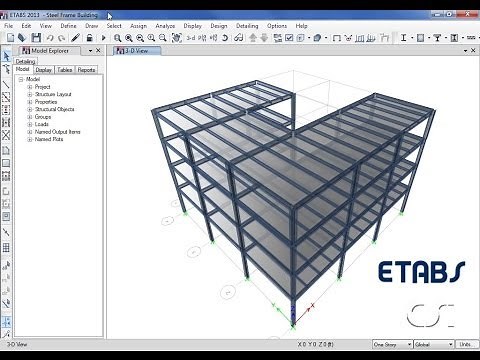The image size is (480, 360).
Task: Open the Assign menu
Action: point(138,26)
